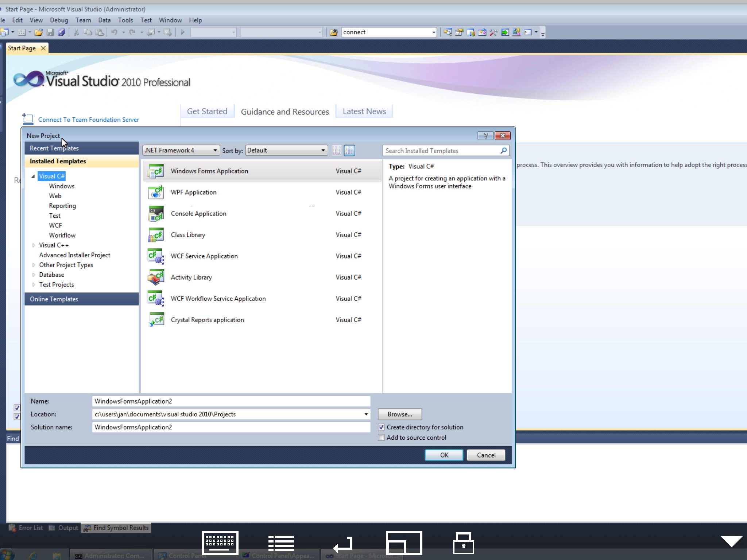Open the connect find combo box arrow
The image size is (747, 560).
pyautogui.click(x=434, y=32)
